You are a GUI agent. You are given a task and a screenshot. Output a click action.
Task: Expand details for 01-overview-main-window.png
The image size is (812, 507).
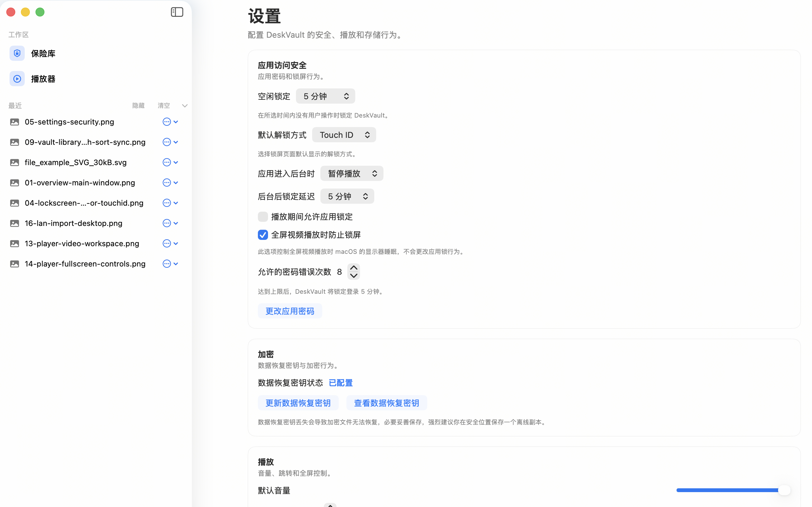(176, 183)
